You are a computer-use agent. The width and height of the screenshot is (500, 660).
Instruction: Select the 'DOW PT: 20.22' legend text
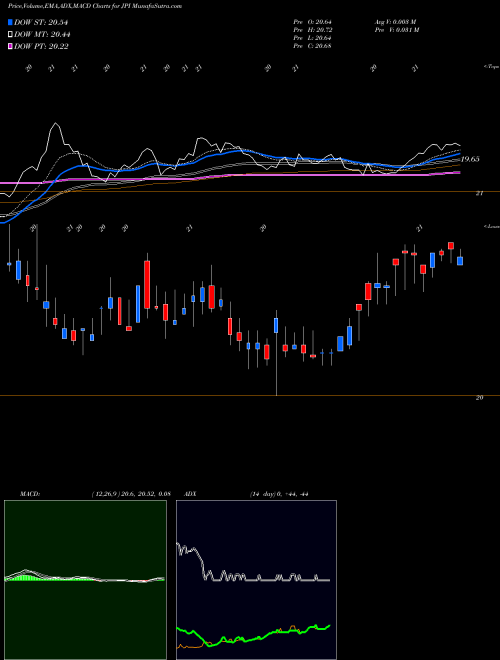[x=42, y=46]
